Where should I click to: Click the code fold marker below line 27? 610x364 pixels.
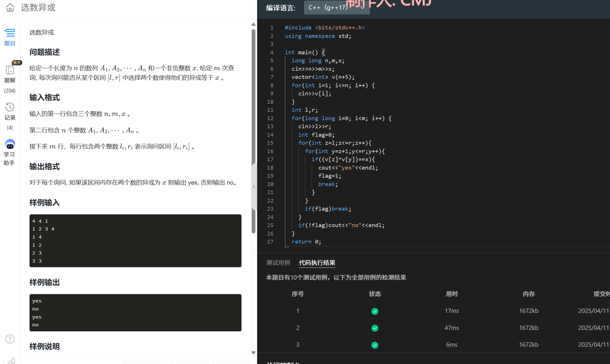click(287, 247)
